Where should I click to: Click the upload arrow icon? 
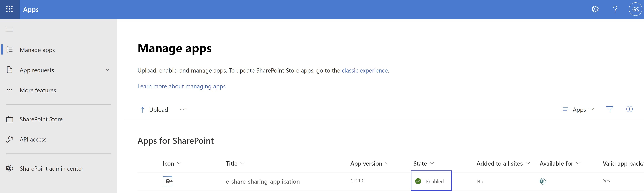(142, 109)
